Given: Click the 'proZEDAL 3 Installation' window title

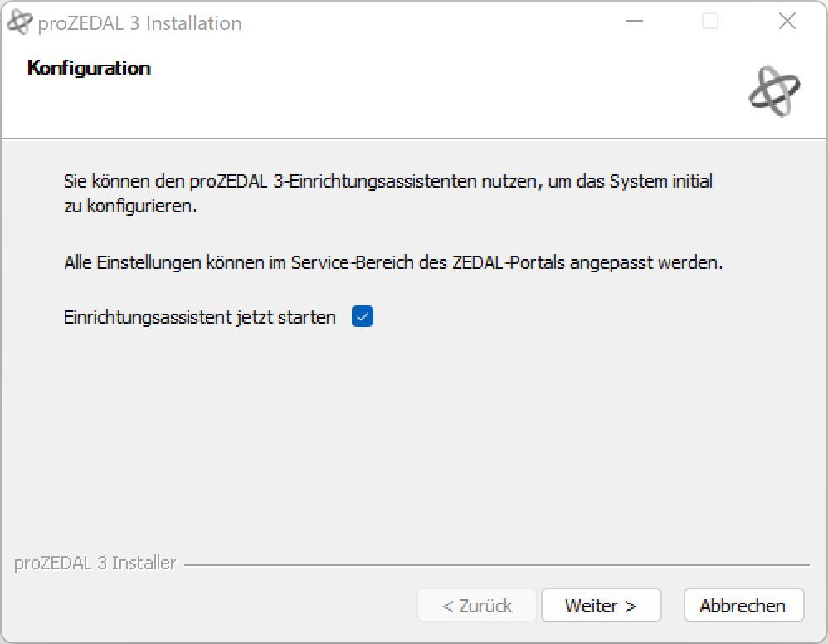Looking at the screenshot, I should 139,23.
